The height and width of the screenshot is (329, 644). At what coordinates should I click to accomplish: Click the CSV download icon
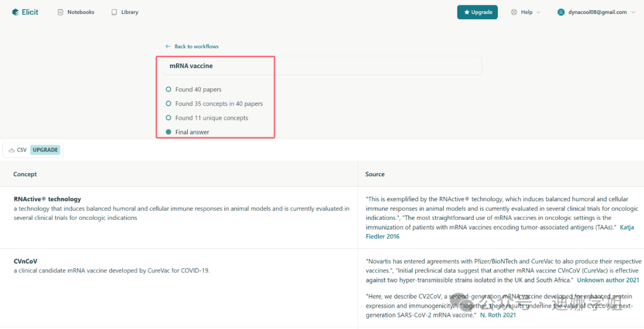[x=11, y=150]
